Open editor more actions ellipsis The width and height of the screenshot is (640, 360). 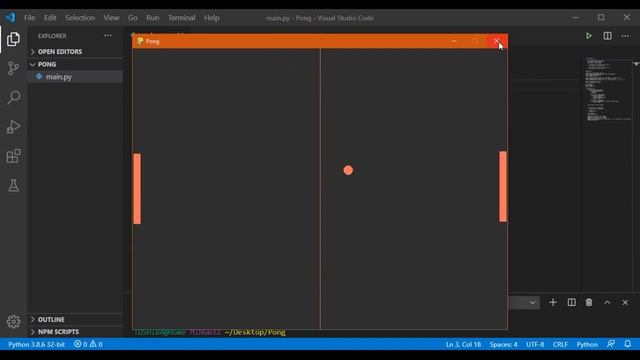(625, 36)
